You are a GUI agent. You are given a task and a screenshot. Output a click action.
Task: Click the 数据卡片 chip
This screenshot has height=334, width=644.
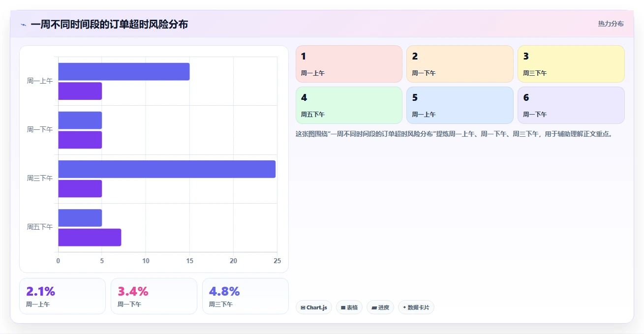[416, 307]
